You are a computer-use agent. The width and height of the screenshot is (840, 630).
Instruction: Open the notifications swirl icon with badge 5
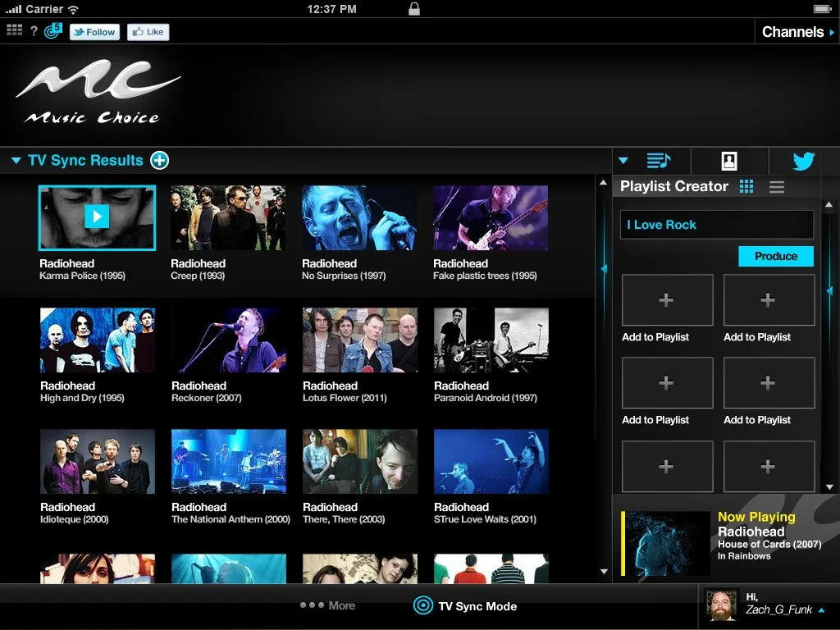pos(52,31)
